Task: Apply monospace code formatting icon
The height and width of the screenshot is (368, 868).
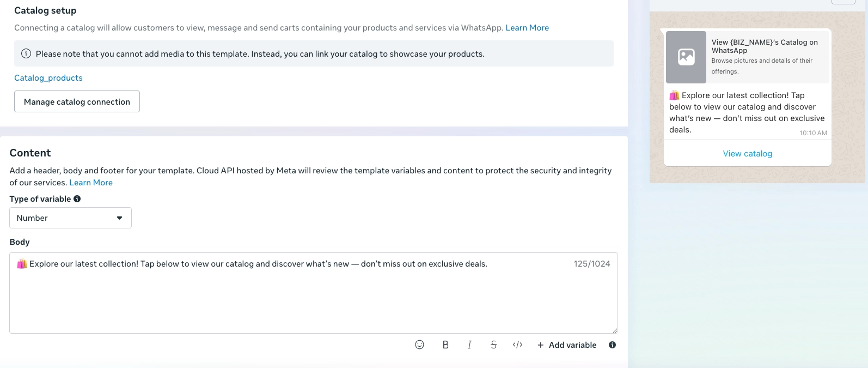Action: 517,345
